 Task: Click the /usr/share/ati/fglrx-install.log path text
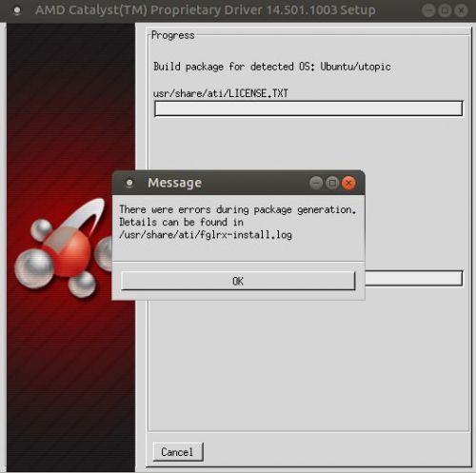[x=206, y=235]
